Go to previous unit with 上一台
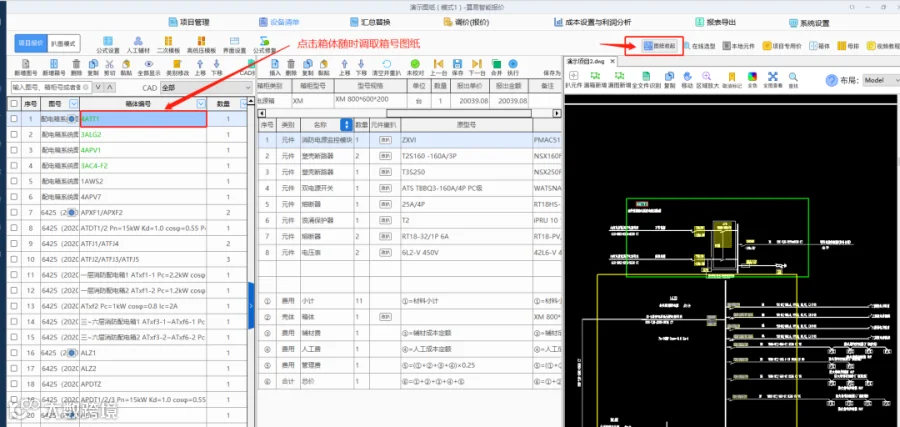 pos(438,68)
